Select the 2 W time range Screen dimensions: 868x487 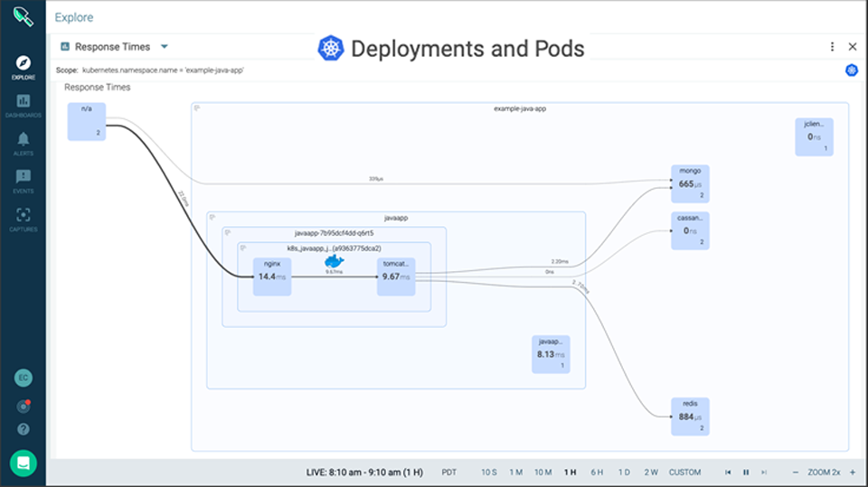(x=651, y=473)
